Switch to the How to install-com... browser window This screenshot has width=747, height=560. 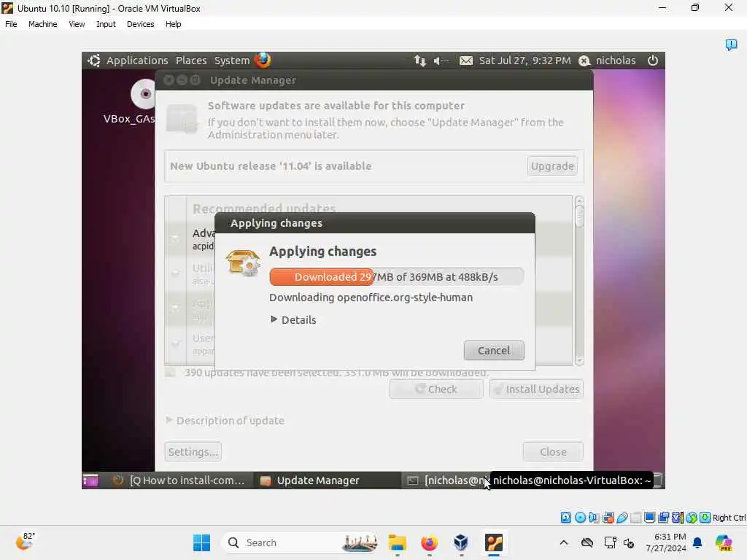click(179, 481)
